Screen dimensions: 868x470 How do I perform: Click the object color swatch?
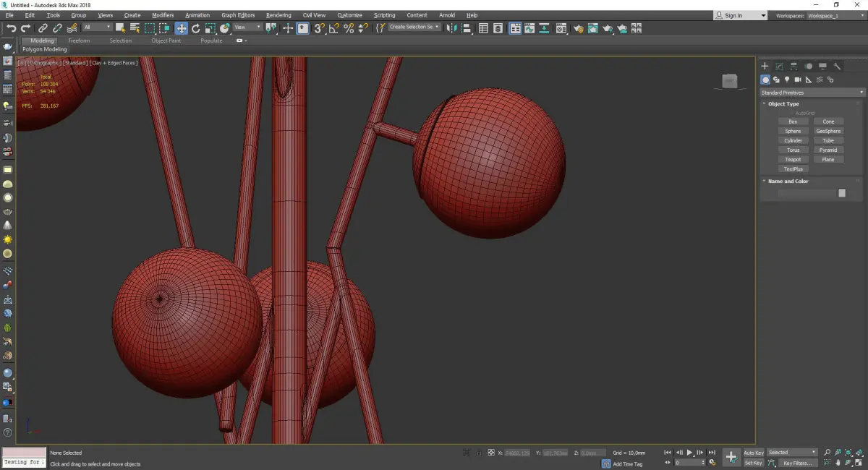tap(841, 193)
